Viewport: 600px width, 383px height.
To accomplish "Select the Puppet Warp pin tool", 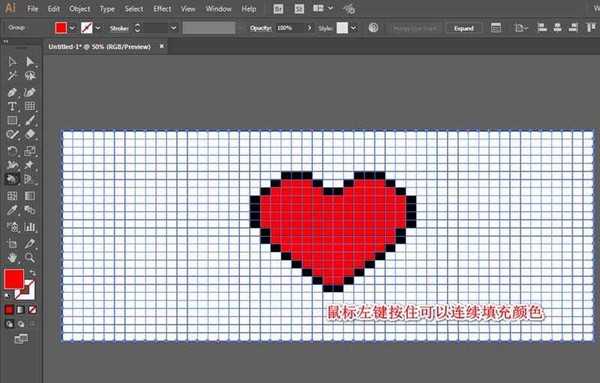I will point(30,165).
